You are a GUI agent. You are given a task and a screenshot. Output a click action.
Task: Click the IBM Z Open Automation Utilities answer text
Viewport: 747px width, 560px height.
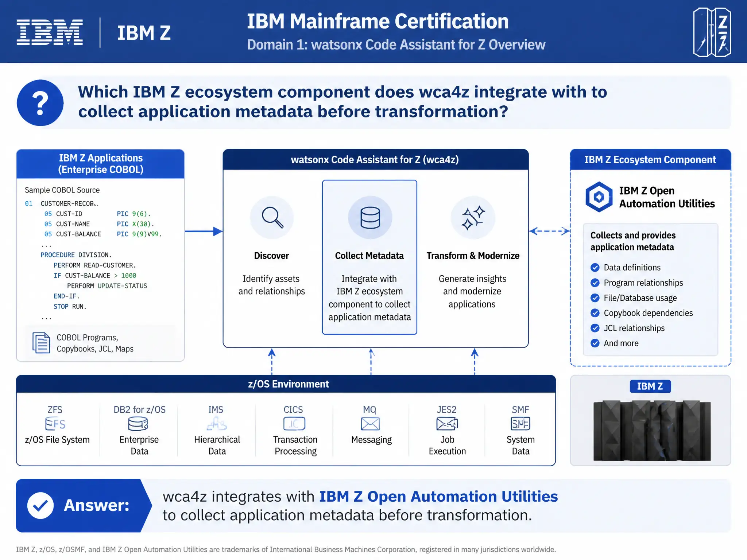(438, 497)
